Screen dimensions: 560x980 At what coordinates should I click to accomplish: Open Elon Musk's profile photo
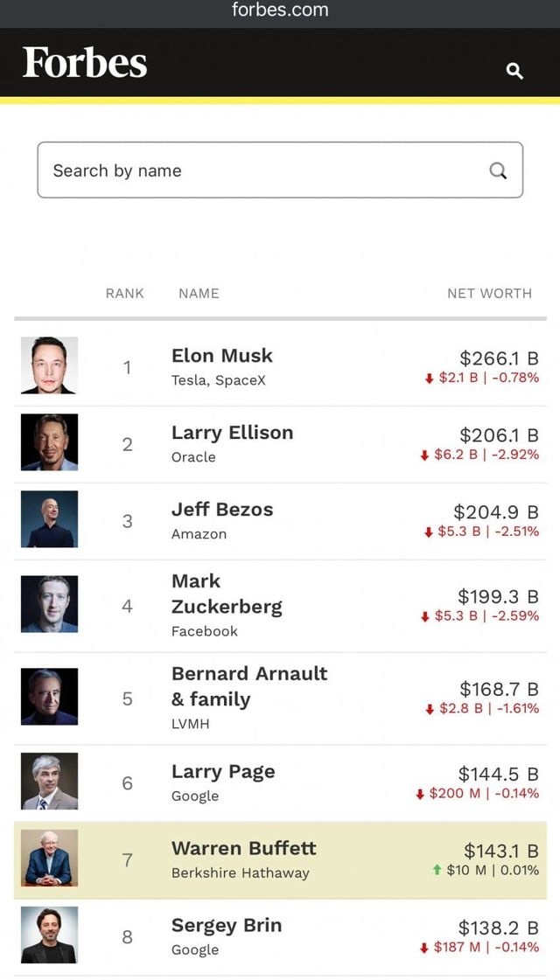click(x=49, y=365)
